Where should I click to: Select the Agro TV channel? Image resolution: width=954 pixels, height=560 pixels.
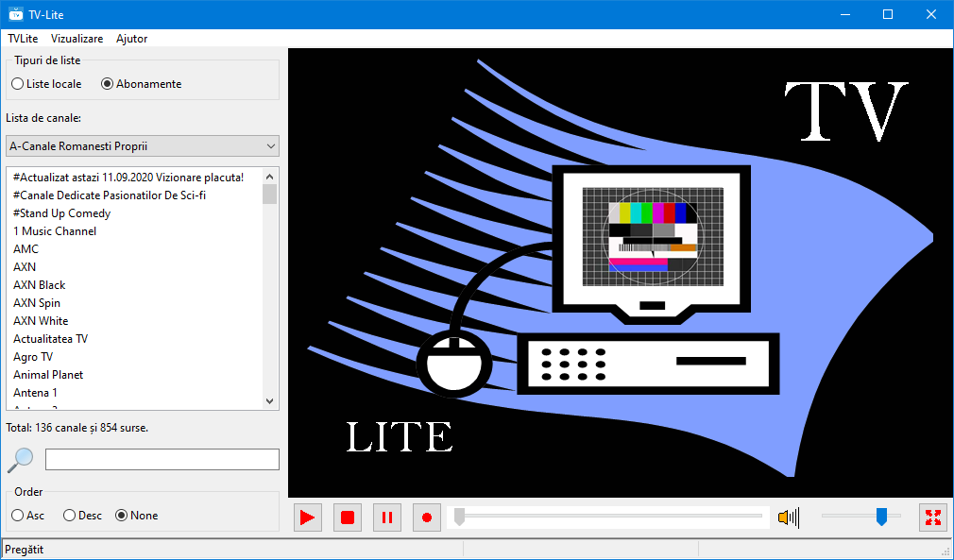pyautogui.click(x=134, y=357)
